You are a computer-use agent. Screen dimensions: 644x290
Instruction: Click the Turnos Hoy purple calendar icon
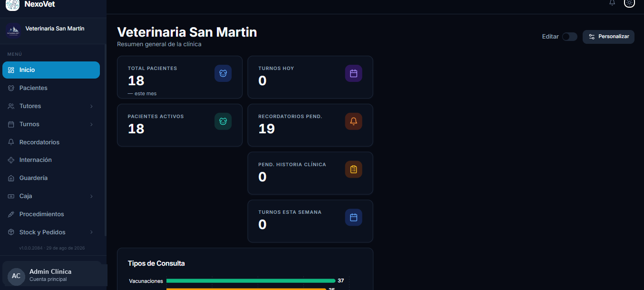353,73
